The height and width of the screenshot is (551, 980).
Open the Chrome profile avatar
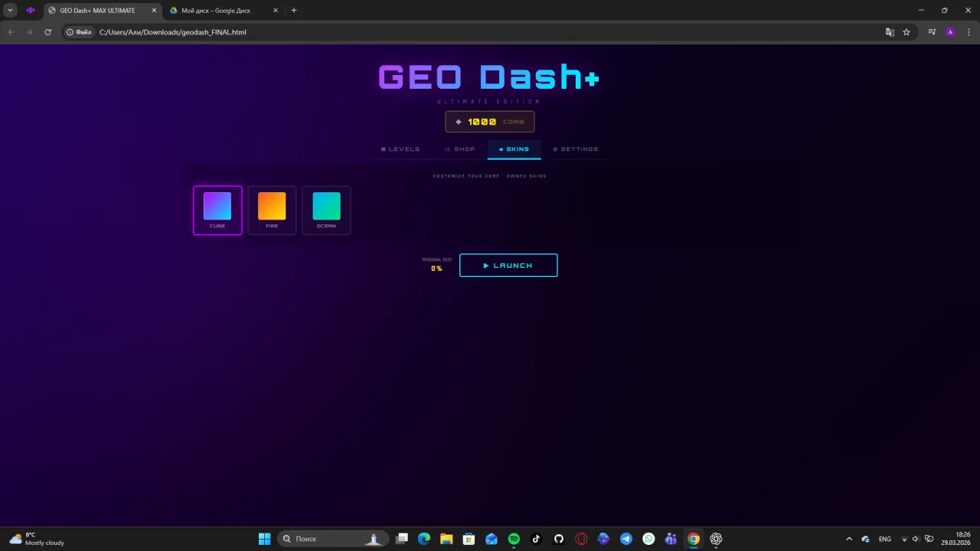(950, 32)
